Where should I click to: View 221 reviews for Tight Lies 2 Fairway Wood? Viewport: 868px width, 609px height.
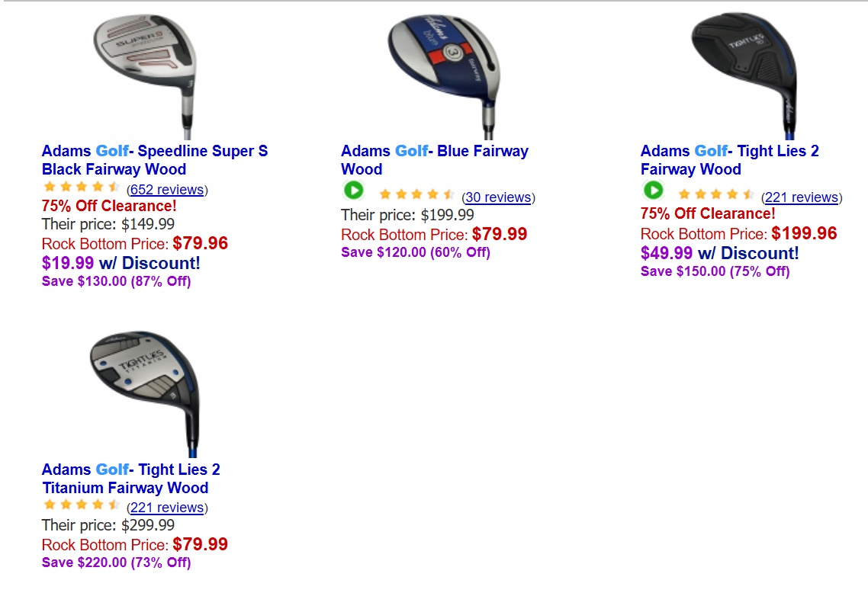[x=801, y=197]
